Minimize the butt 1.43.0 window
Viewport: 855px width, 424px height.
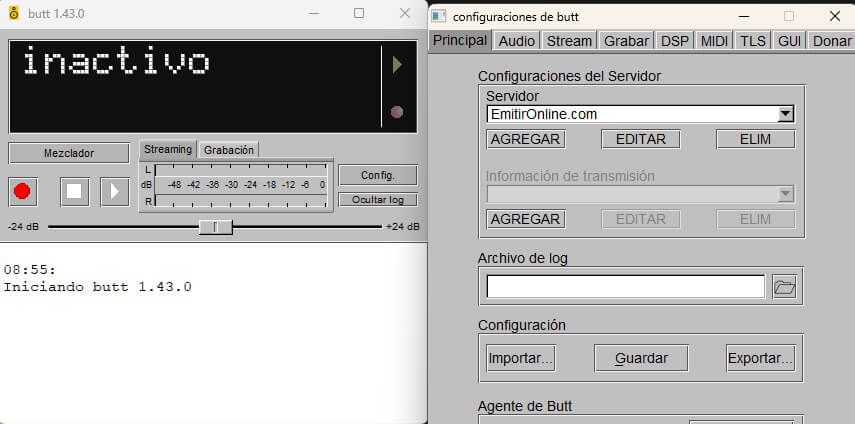pyautogui.click(x=313, y=14)
